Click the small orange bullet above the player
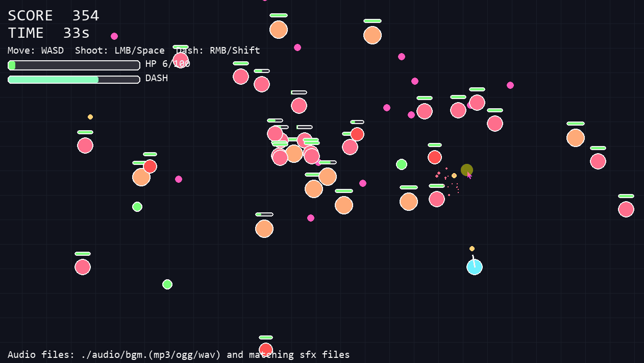Viewport: 644px width, 363px height. point(472,249)
